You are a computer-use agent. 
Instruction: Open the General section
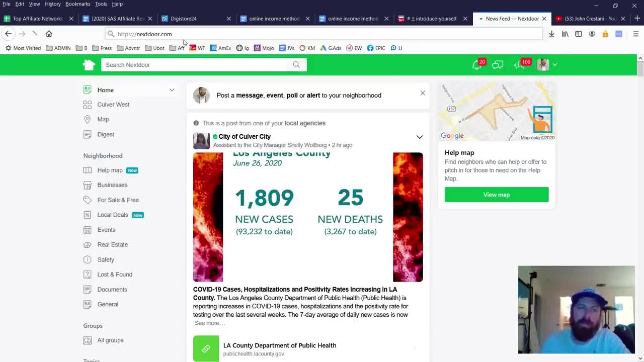[x=108, y=304]
